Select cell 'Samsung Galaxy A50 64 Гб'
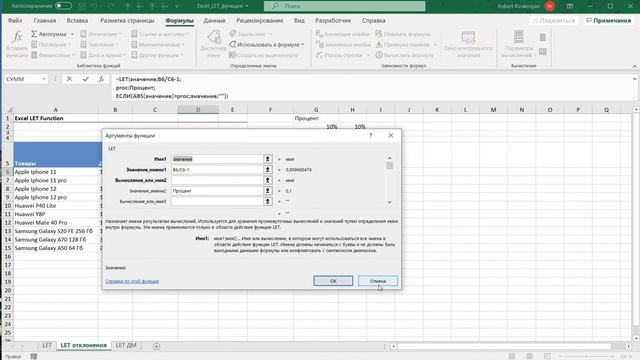This screenshot has height=360, width=640. point(56,248)
